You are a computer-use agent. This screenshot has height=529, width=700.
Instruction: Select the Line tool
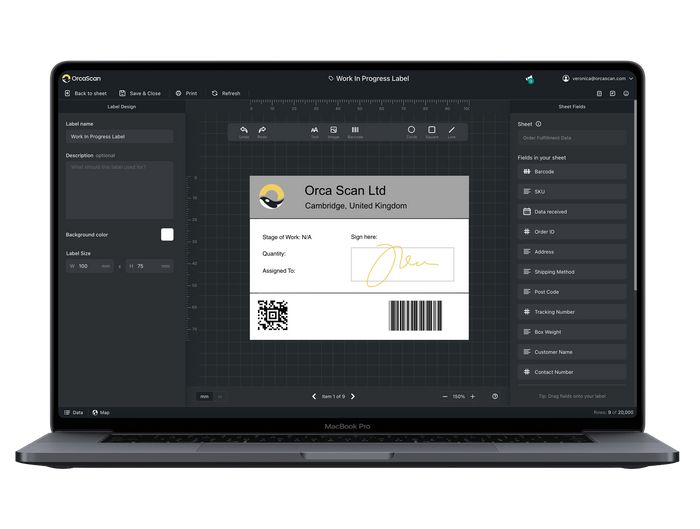pos(452,130)
